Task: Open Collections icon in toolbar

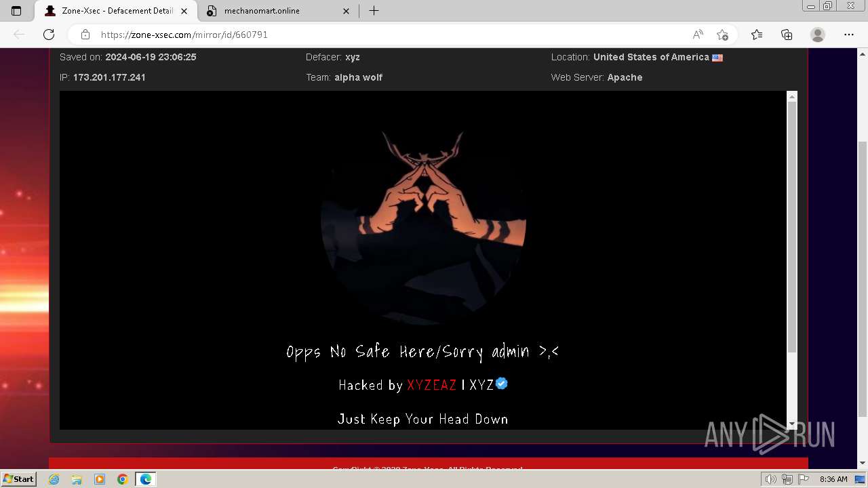Action: coord(787,35)
